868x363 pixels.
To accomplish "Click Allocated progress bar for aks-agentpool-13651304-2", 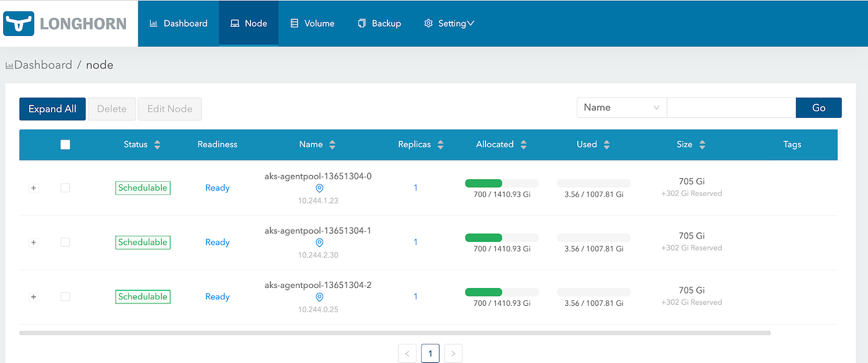I will coord(502,292).
